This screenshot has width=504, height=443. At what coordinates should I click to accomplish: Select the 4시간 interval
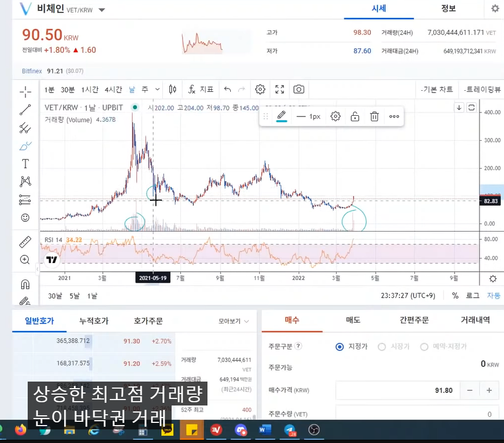tap(113, 90)
